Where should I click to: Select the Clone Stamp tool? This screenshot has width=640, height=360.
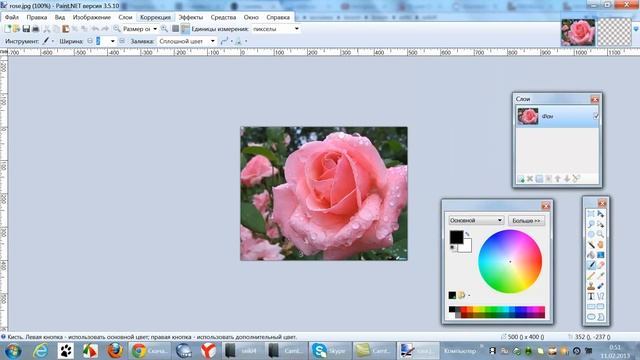[x=591, y=286]
